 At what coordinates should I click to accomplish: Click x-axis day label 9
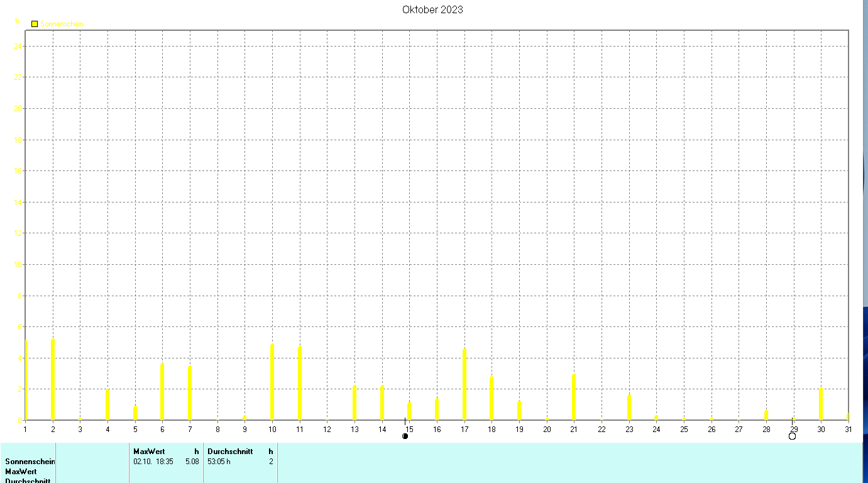click(244, 430)
